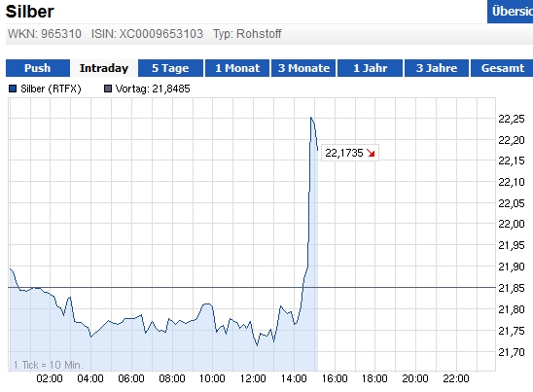Click the 14:00 time axis label

[x=294, y=378]
